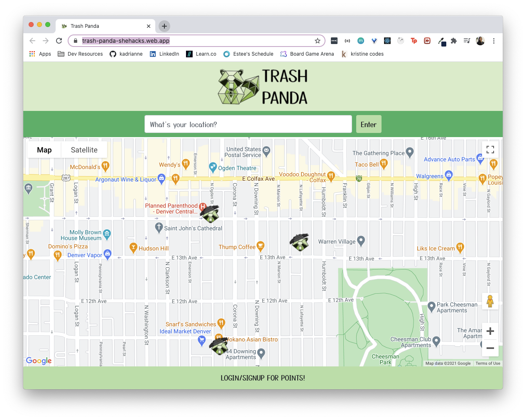
Task: Click the Domino's Pizza pin
Action: coord(58,255)
